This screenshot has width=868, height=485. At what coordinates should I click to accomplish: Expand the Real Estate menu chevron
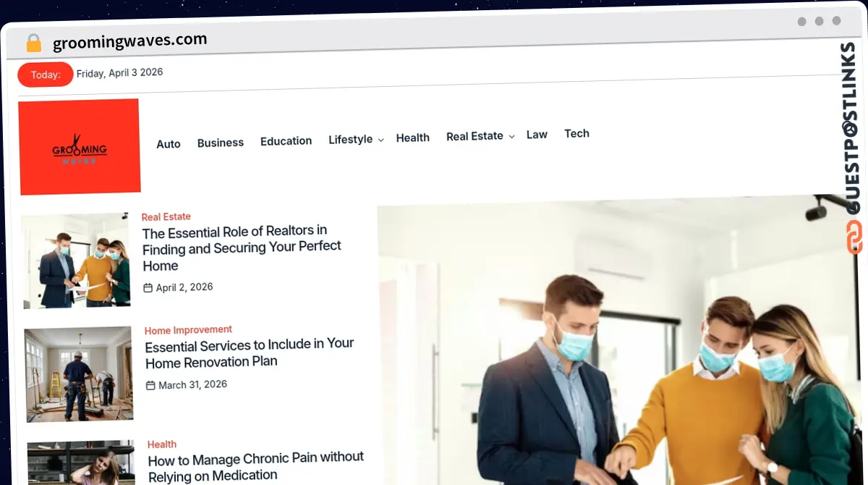coord(511,136)
